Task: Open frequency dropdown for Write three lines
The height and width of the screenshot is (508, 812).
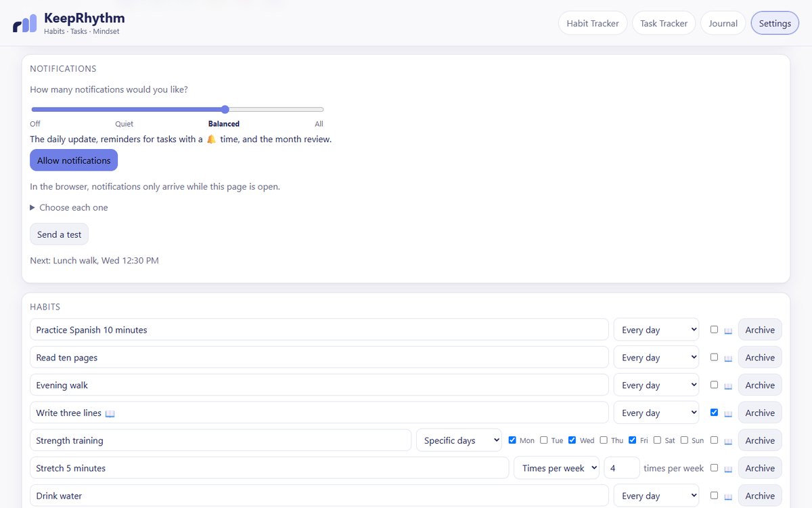Action: [656, 412]
